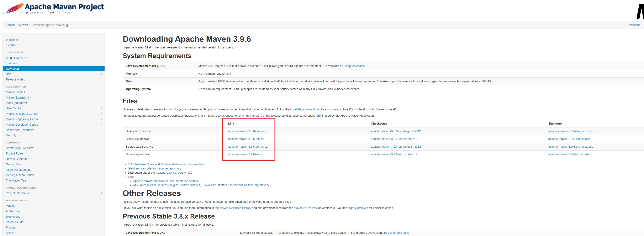This screenshot has height=236, width=644.
Task: Download apache-maven-3.9.6-bin.zip
Action: [x=246, y=139]
